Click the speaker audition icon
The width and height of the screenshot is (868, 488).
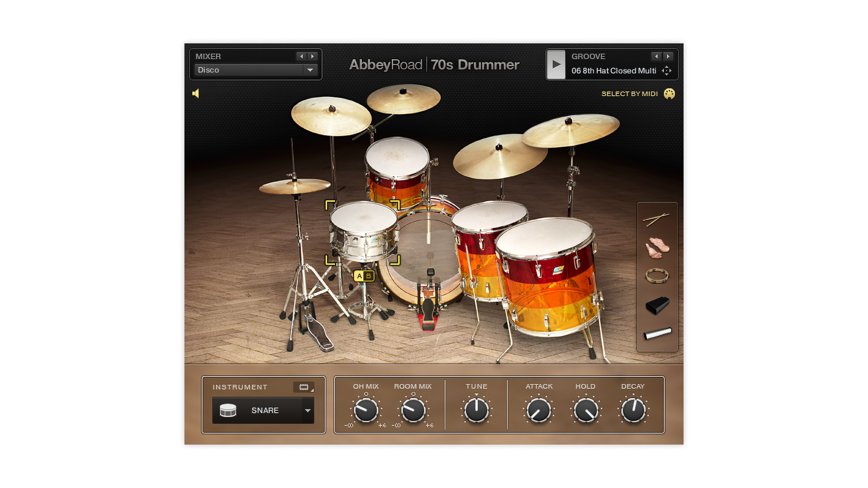pyautogui.click(x=196, y=94)
